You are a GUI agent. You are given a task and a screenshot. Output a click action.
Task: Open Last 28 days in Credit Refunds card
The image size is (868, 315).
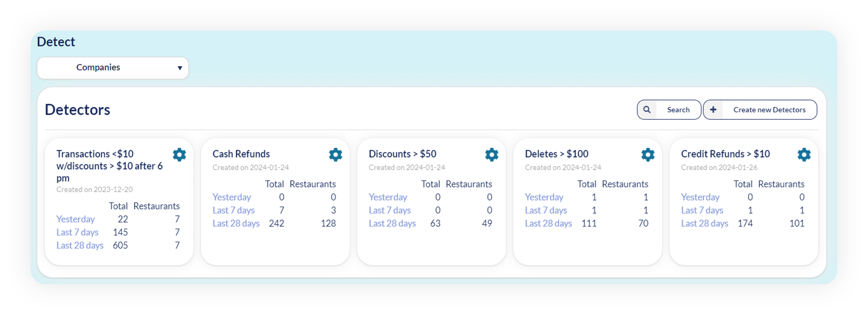tap(705, 223)
